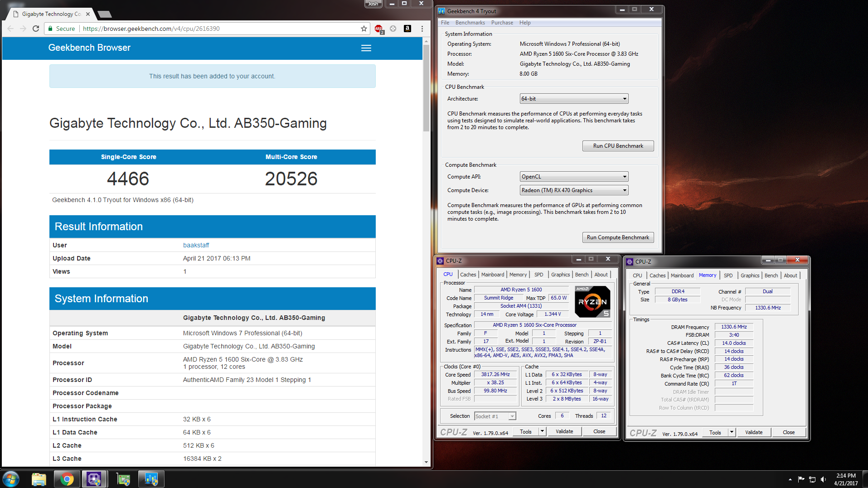Switch to Mainboard tab in left CPU-Z
868x488 pixels.
[x=493, y=275]
